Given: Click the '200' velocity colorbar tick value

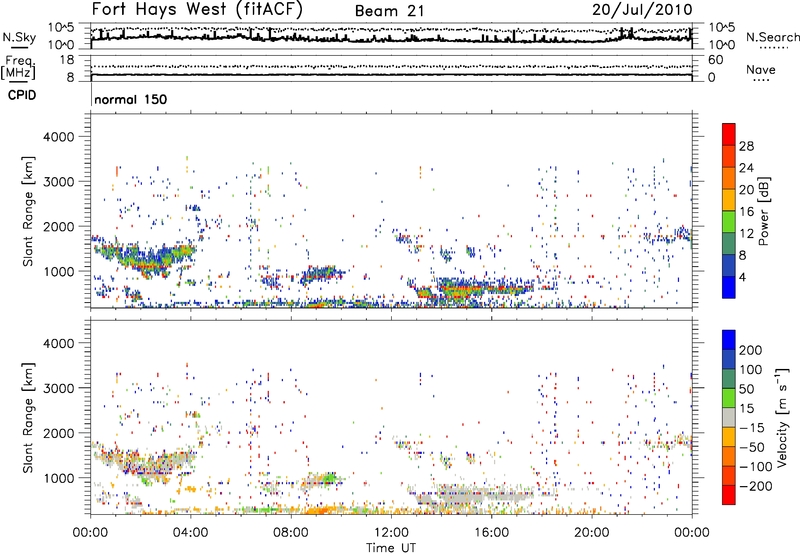Looking at the screenshot, I should tap(751, 350).
